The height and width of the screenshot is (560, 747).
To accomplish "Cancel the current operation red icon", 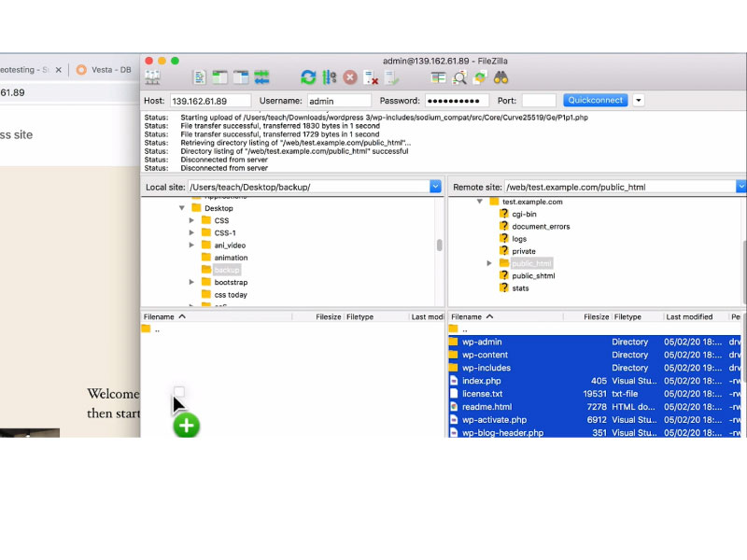I will (x=349, y=77).
